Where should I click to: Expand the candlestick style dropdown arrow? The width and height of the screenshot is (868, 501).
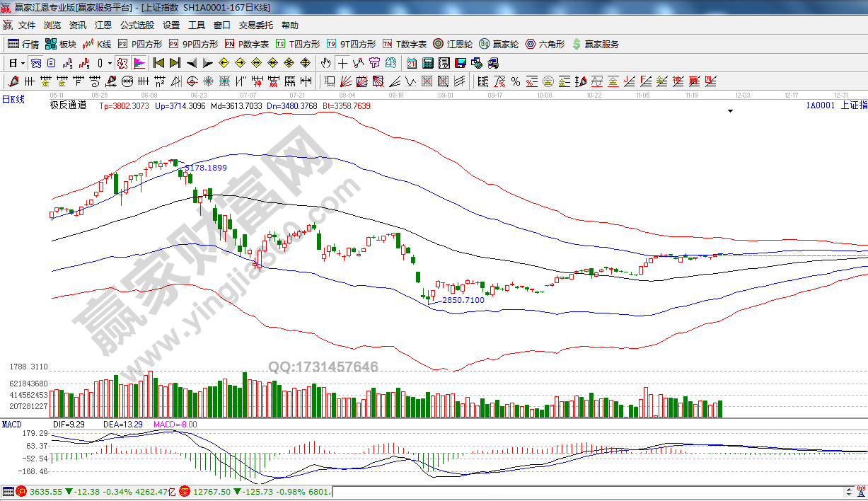coord(110,63)
